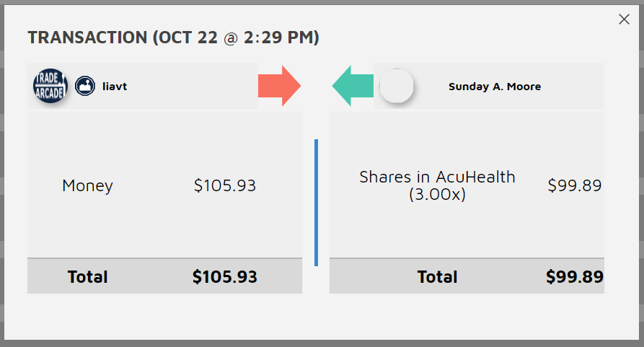Select Shares in AcuHealth (3.00x) item
The image size is (644, 347).
(437, 185)
